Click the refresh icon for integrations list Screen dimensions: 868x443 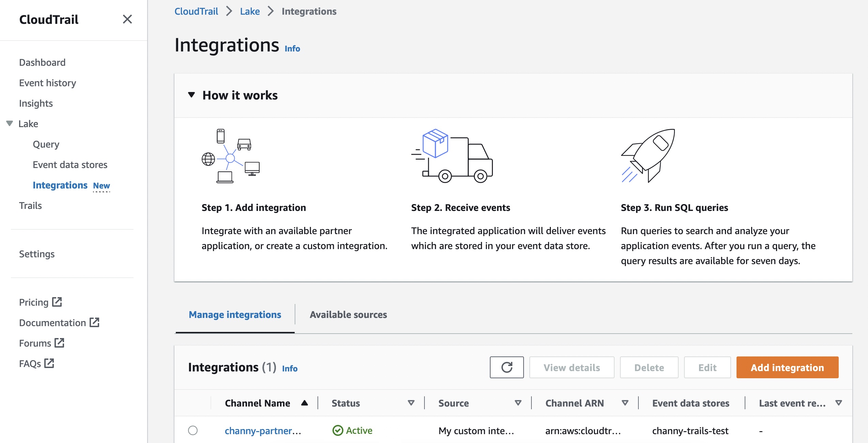[x=507, y=367]
